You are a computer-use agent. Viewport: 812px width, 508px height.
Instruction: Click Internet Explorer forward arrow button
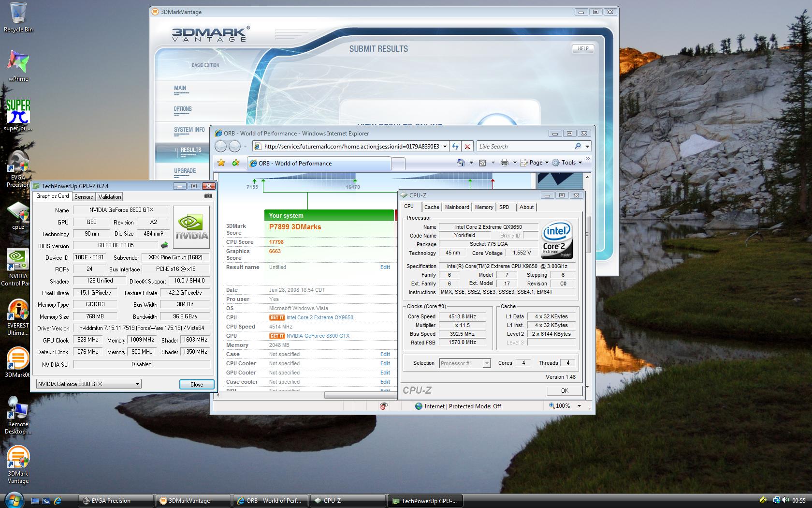pos(234,146)
